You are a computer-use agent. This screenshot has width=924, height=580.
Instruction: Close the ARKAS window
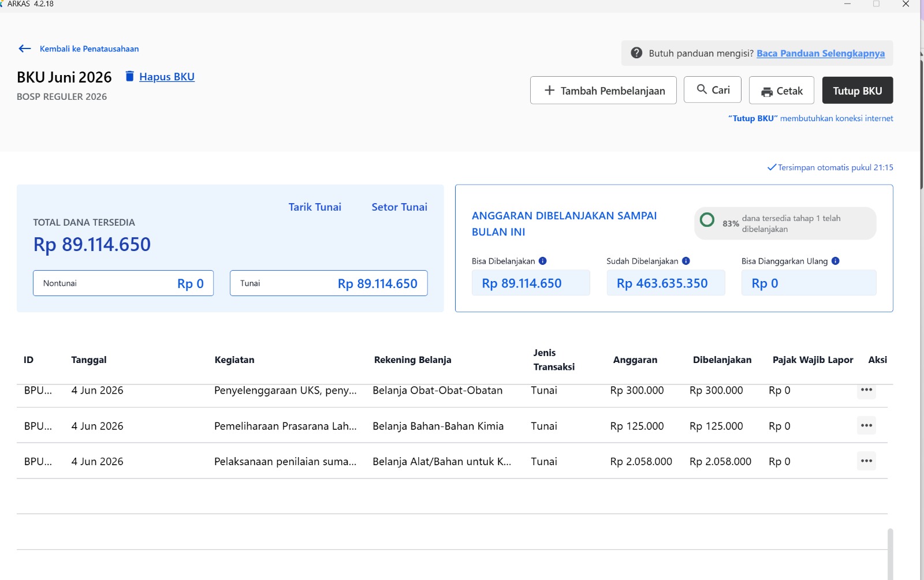pyautogui.click(x=906, y=4)
